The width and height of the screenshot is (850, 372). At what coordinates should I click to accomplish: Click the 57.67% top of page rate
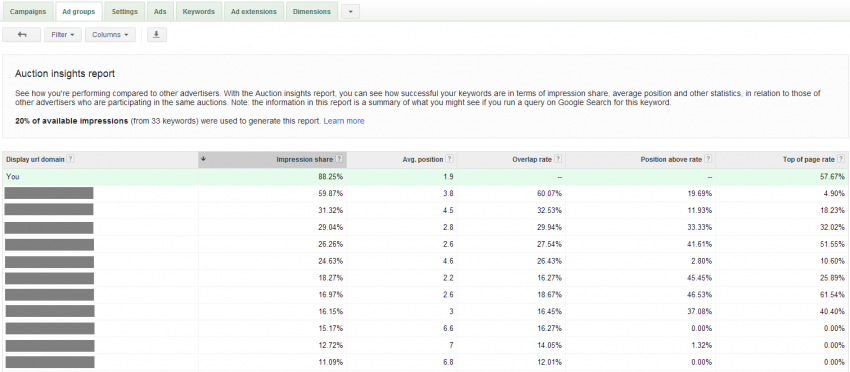click(832, 177)
